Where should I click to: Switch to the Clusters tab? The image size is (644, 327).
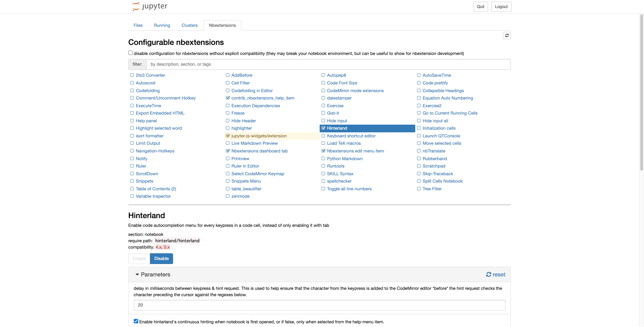[190, 25]
